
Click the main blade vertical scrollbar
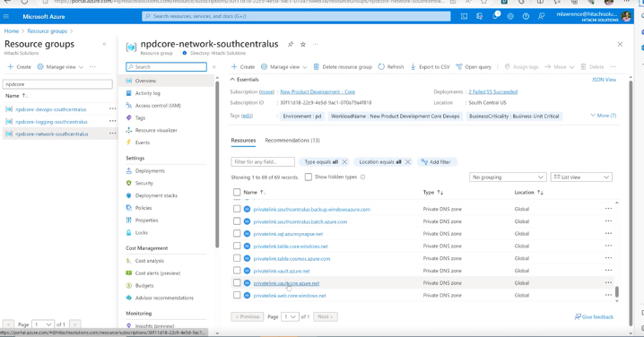(x=631, y=203)
